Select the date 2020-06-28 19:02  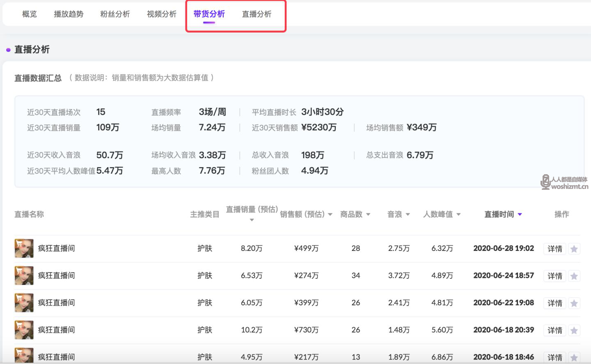tap(504, 248)
